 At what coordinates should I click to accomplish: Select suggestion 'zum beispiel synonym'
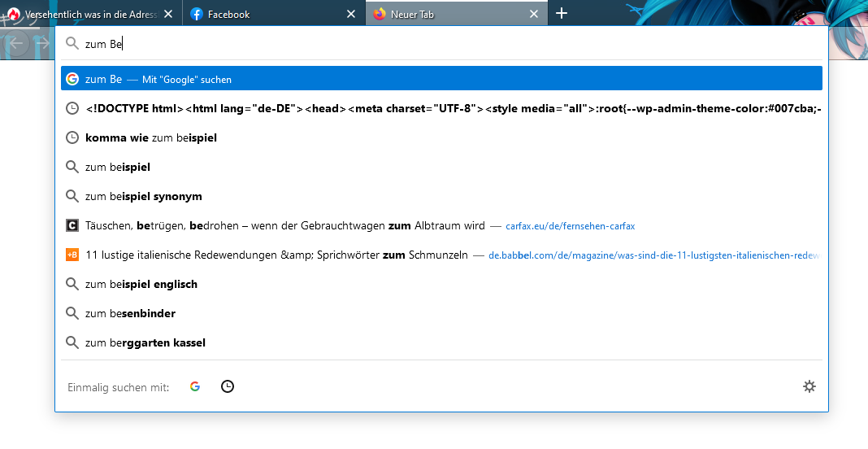click(x=143, y=196)
